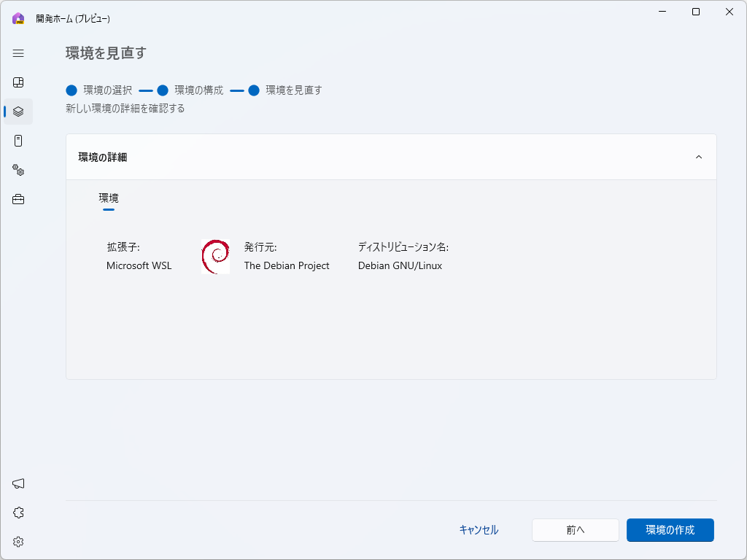Click the Debian swirl logo
Viewport: 747px width, 560px height.
click(215, 257)
